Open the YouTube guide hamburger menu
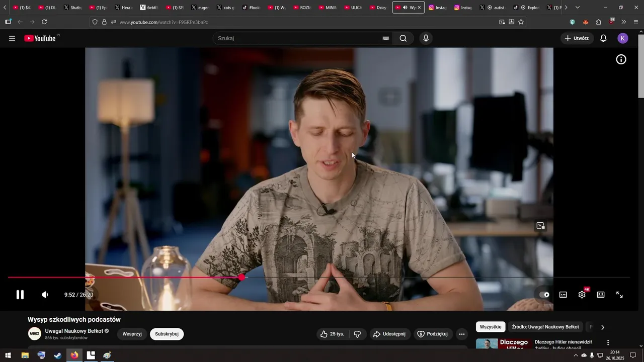The image size is (644, 362). click(x=12, y=38)
